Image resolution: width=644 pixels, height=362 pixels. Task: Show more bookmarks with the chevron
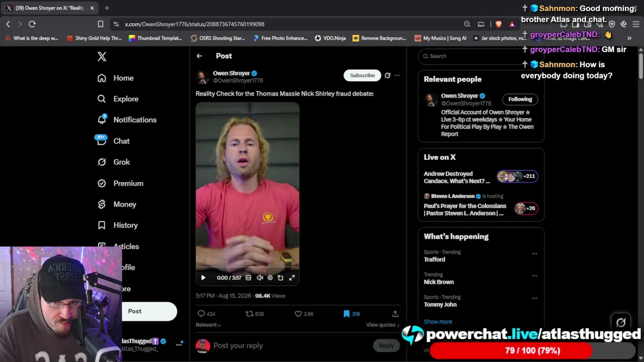pyautogui.click(x=629, y=38)
